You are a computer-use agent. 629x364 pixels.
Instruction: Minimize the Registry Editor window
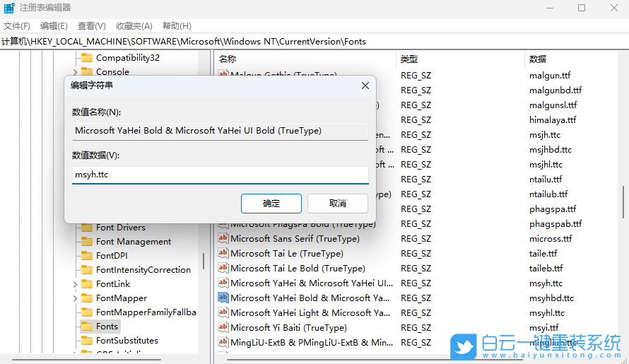click(x=550, y=8)
